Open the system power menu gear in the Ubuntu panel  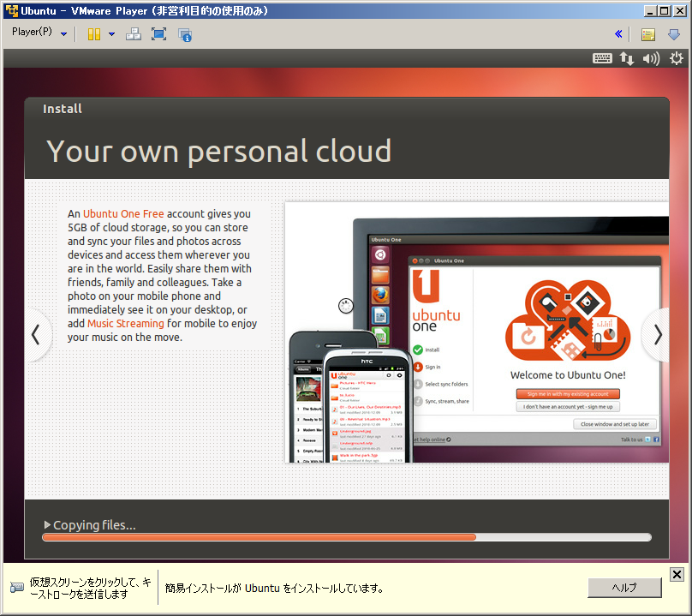coord(676,58)
